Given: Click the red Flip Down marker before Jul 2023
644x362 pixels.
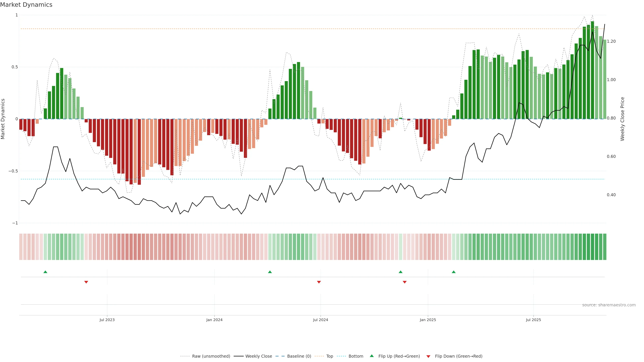Looking at the screenshot, I should coord(86,282).
